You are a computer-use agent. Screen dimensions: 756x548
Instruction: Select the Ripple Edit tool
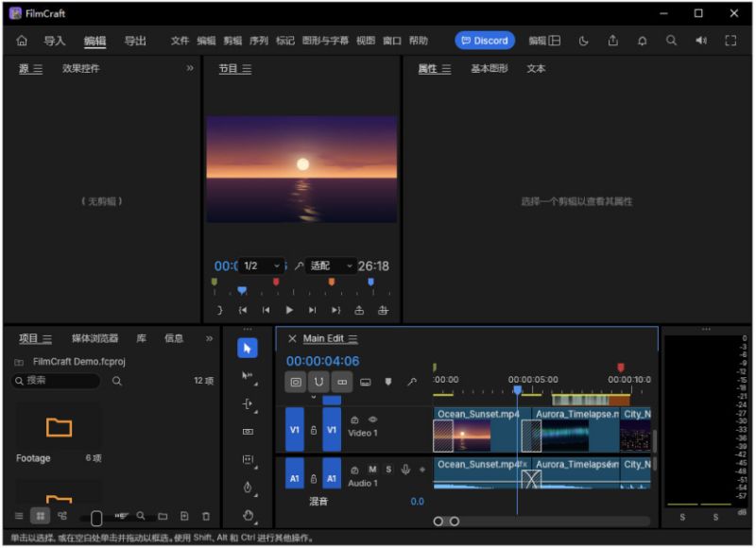[x=248, y=403]
